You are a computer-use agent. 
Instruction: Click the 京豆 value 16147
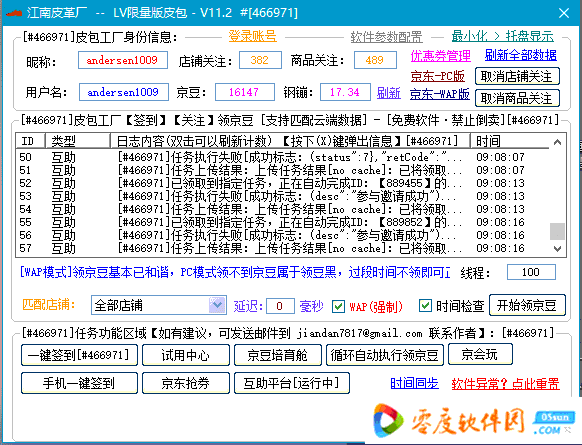tap(245, 92)
